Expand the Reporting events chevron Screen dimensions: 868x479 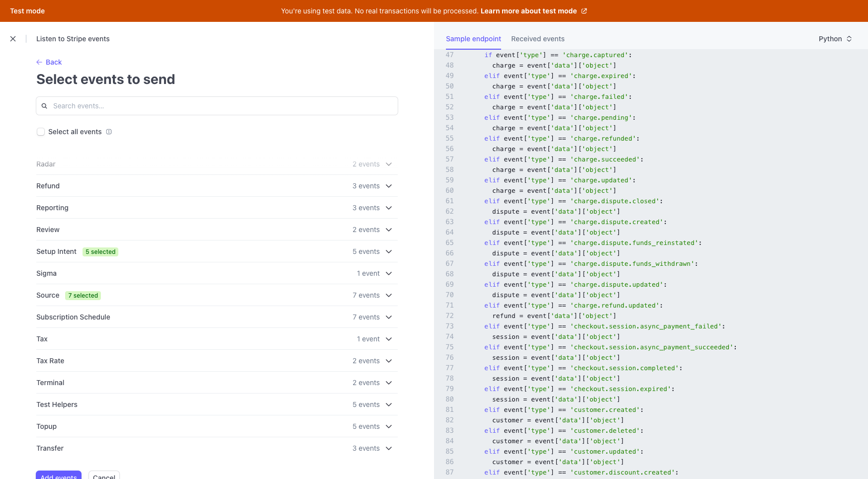(x=389, y=208)
